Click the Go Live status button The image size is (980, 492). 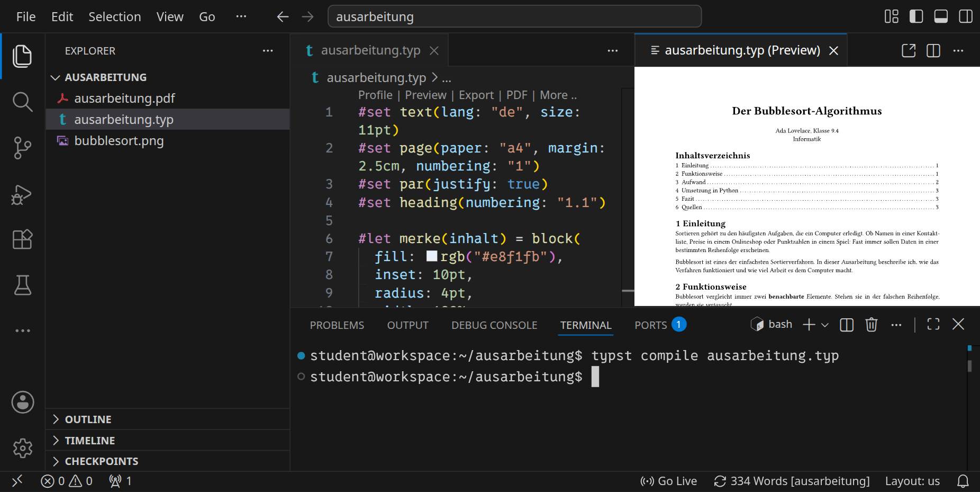669,481
